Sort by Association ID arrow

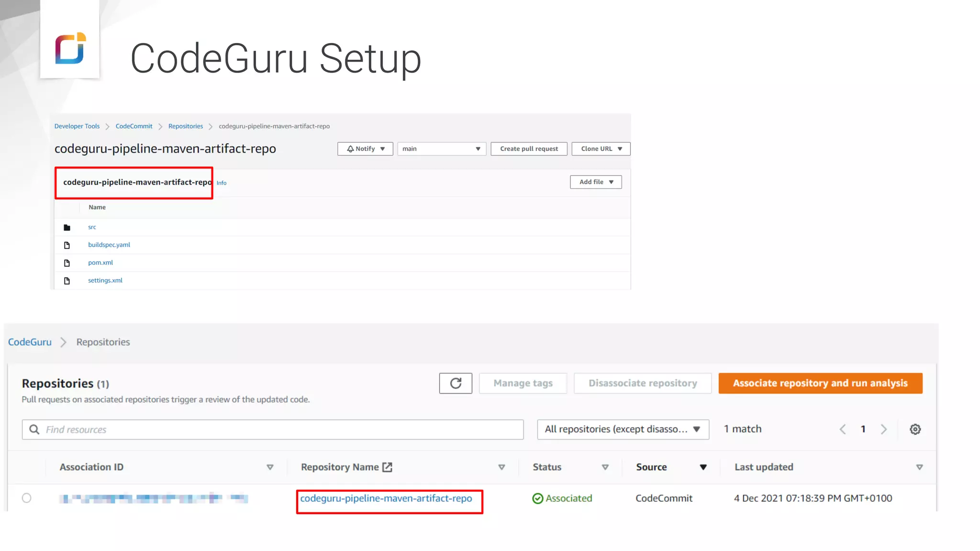pyautogui.click(x=270, y=467)
